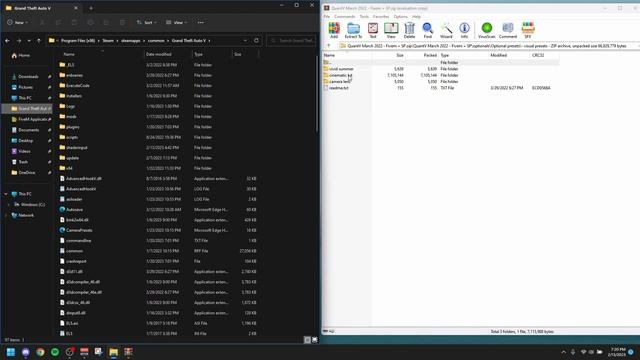Click Extract To in WinRAR toolbar

pyautogui.click(x=353, y=30)
